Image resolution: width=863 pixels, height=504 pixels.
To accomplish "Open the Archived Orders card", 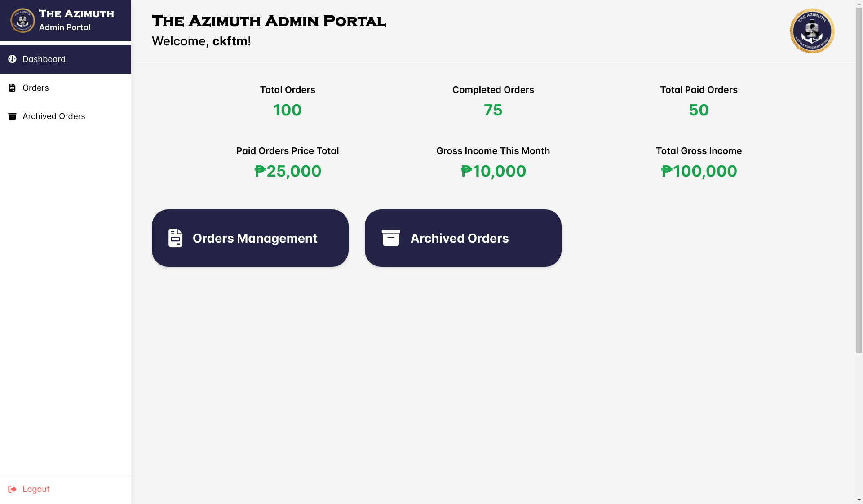I will click(463, 238).
